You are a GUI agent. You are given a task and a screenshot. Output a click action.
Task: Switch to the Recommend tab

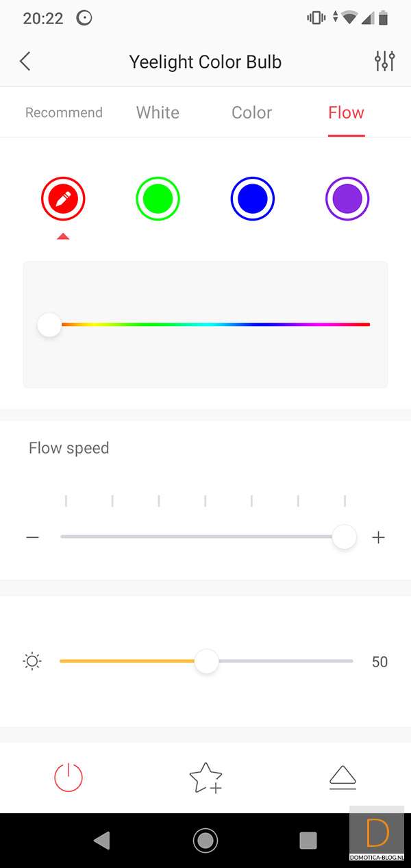tap(64, 112)
